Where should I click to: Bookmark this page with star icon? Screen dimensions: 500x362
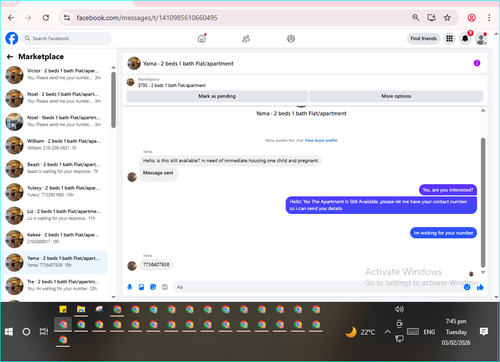pyautogui.click(x=447, y=18)
